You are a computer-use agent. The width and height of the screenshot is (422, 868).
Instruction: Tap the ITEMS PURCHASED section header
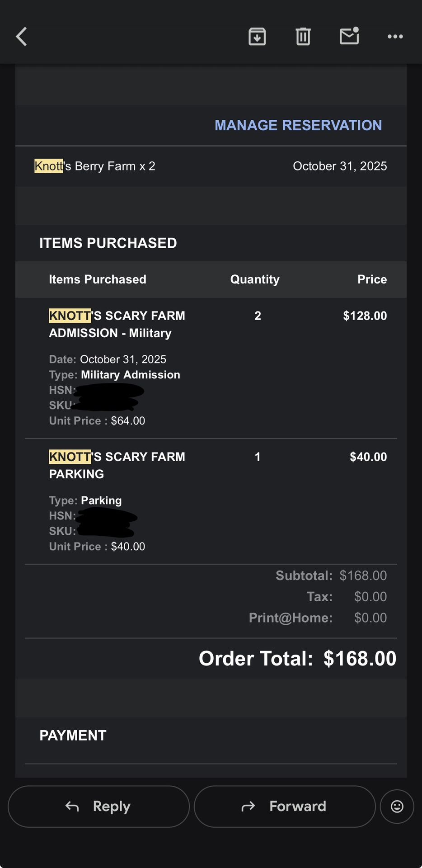click(x=108, y=243)
